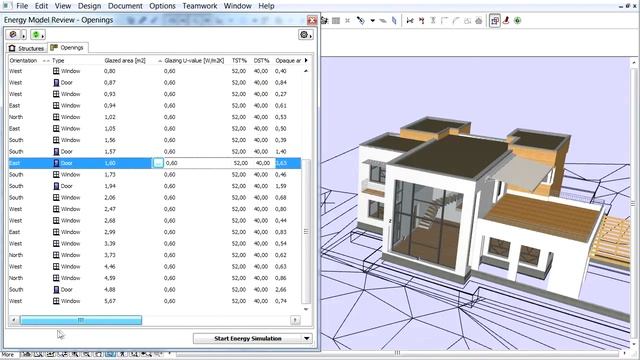Viewport: 640px width, 360px height.
Task: Click the TST% column header
Action: coord(240,60)
